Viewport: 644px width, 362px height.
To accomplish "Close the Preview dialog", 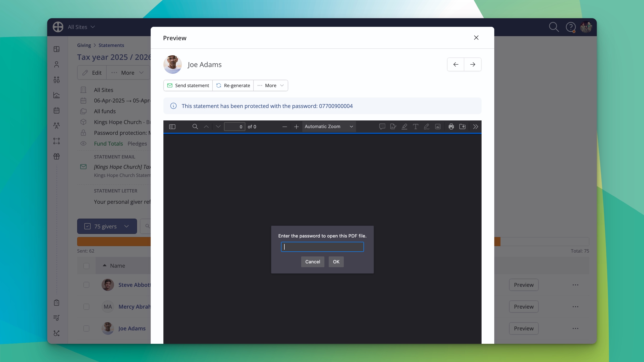I will 476,38.
